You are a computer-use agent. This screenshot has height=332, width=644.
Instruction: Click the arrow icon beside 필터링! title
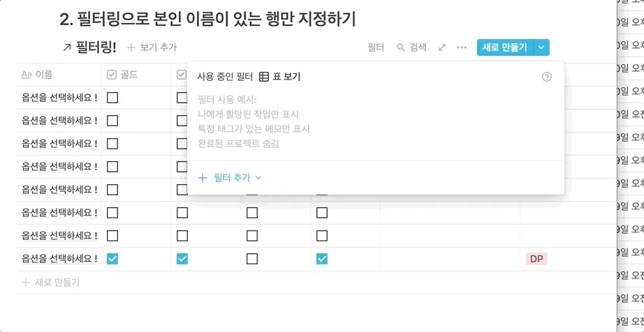pos(67,47)
